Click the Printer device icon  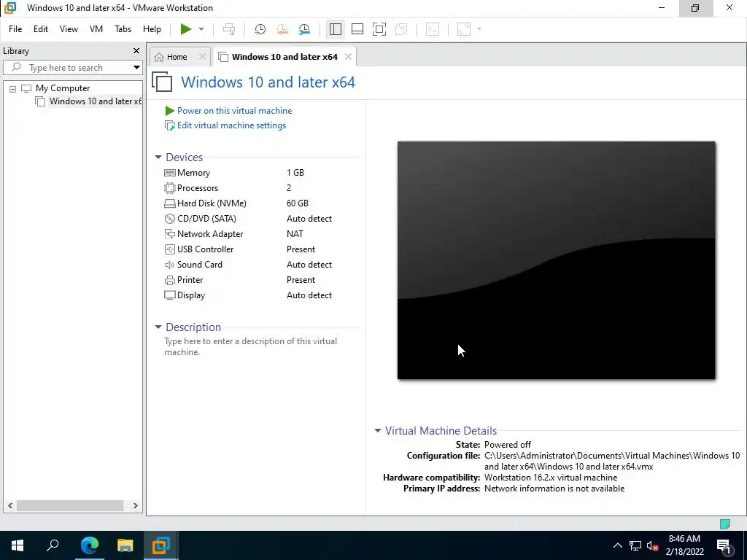point(169,280)
